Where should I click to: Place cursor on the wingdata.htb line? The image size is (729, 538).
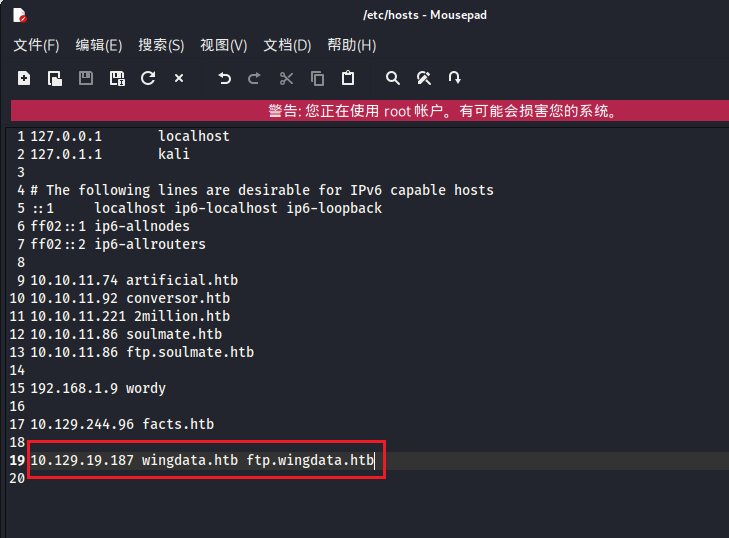(202, 460)
